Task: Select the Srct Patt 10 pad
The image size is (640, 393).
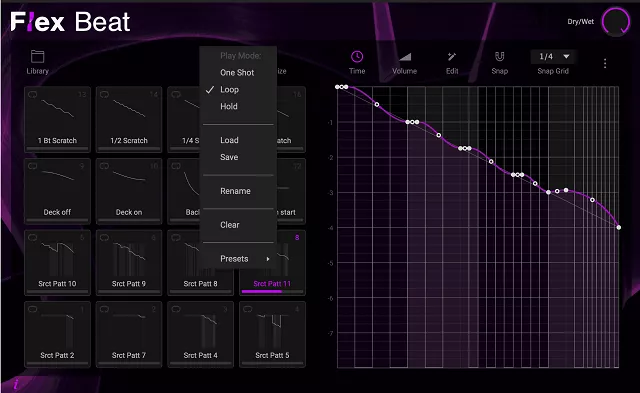Action: click(x=57, y=262)
